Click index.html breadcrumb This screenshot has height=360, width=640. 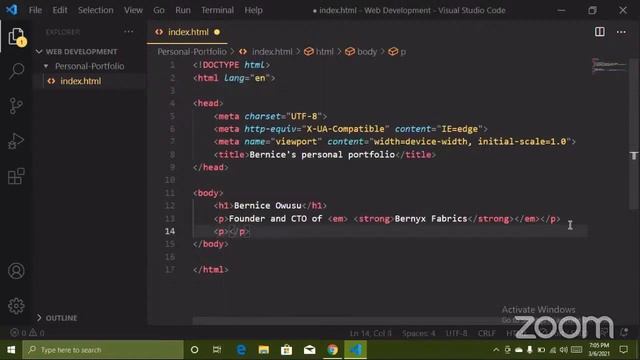click(x=272, y=51)
